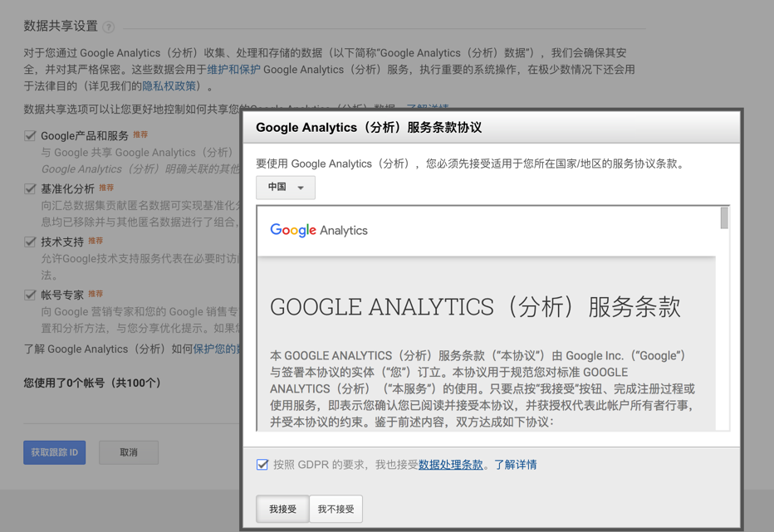
Task: Open the 中国 country dropdown
Action: (286, 188)
